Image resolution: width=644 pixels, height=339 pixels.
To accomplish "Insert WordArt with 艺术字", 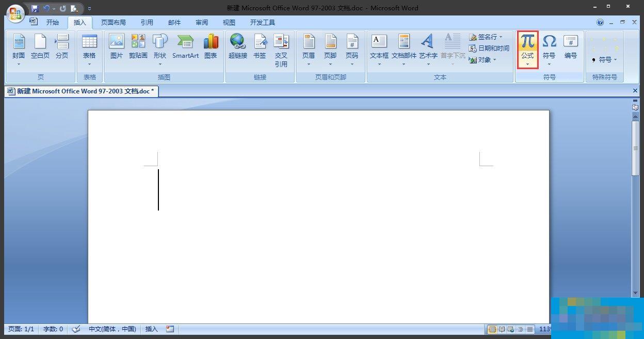I will click(428, 50).
